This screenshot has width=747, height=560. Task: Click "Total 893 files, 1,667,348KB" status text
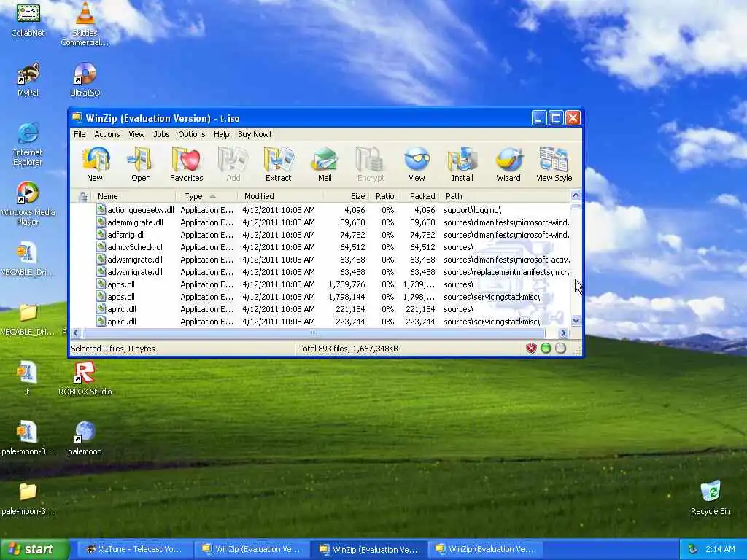[x=348, y=349]
